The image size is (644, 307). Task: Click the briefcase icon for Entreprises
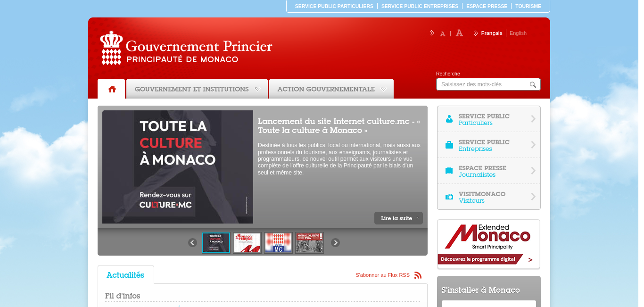pyautogui.click(x=449, y=145)
